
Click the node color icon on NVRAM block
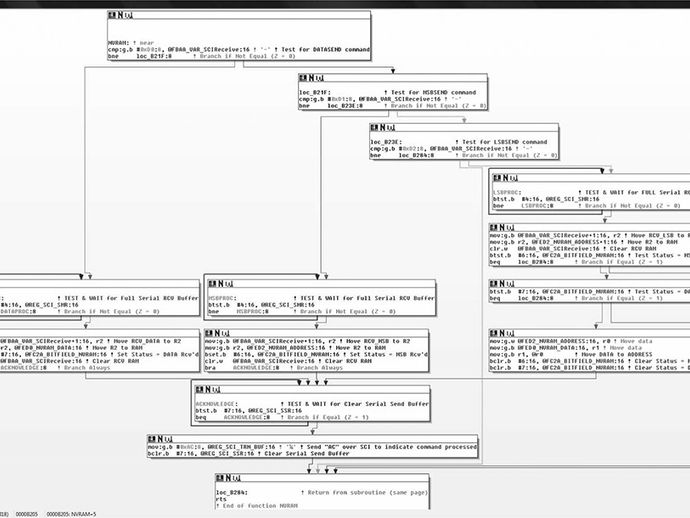coord(112,15)
